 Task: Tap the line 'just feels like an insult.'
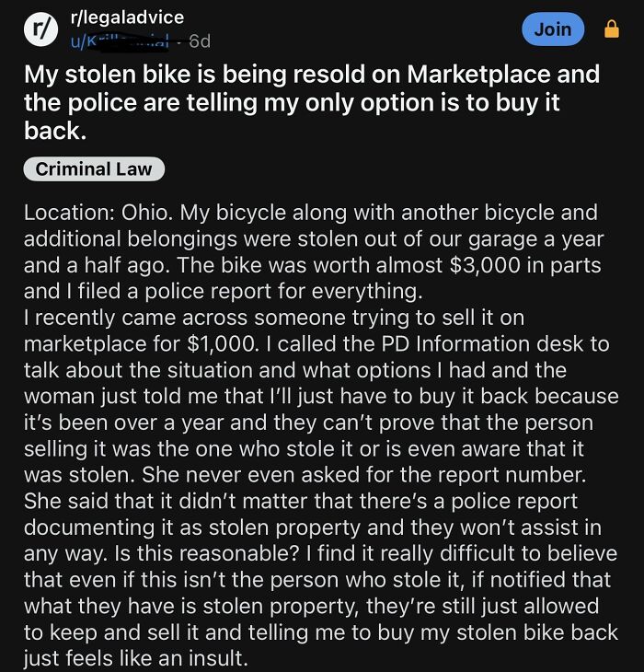136,658
